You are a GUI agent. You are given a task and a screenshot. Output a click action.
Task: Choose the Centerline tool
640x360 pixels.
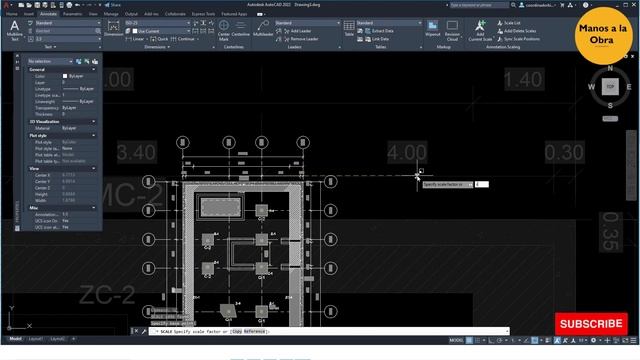coord(240,29)
